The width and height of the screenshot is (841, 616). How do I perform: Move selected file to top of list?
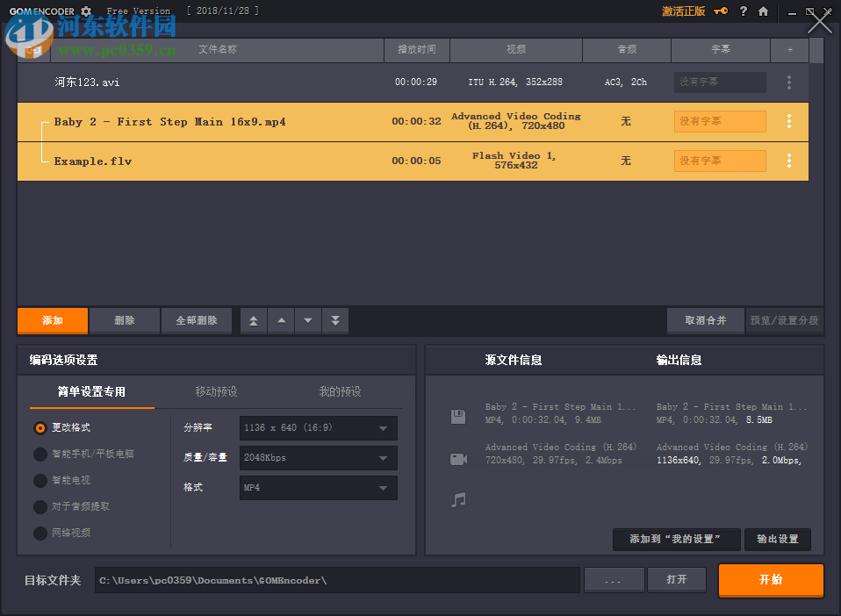pos(253,320)
